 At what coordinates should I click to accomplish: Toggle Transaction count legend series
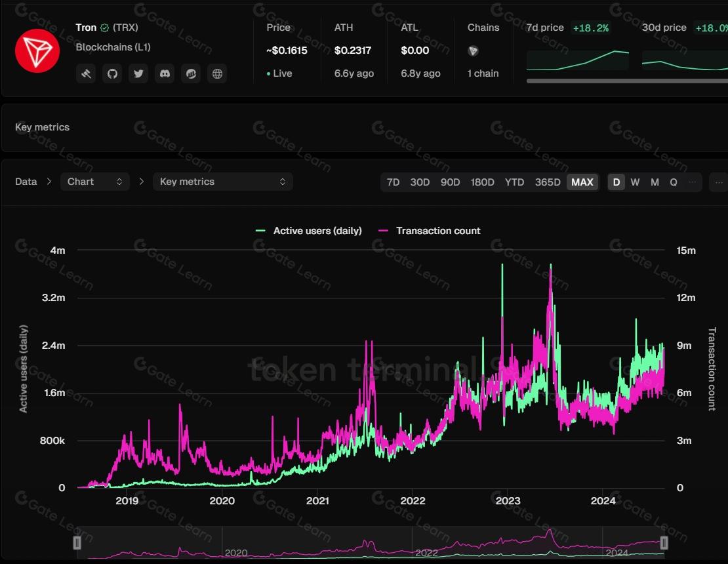pyautogui.click(x=430, y=231)
